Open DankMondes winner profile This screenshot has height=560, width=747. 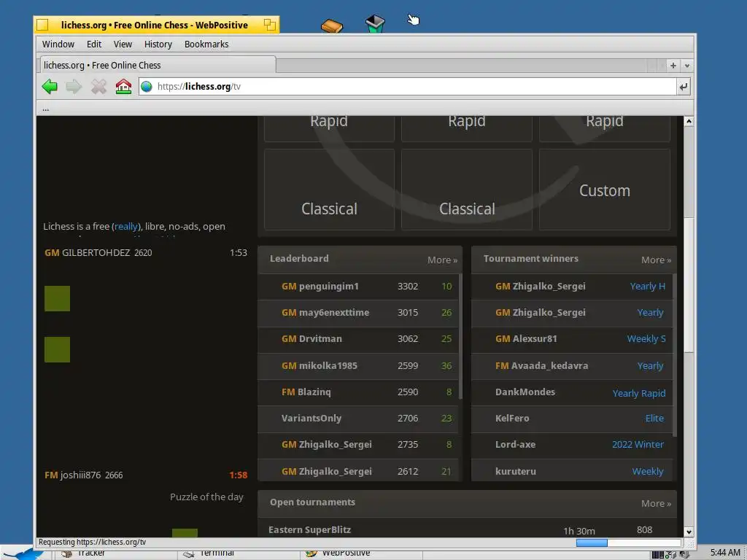[x=525, y=392]
